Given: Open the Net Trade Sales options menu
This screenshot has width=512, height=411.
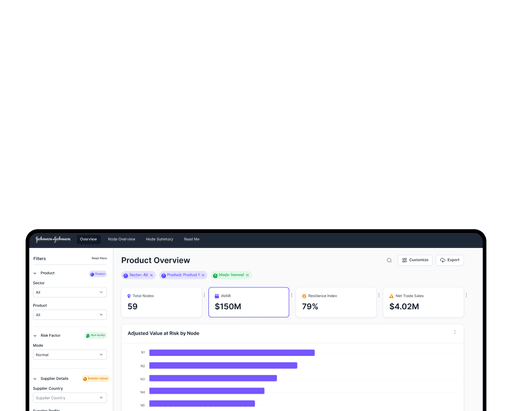Looking at the screenshot, I should 466,295.
